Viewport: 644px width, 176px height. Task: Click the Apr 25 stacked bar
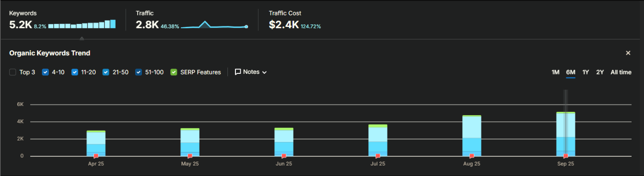[x=96, y=143]
